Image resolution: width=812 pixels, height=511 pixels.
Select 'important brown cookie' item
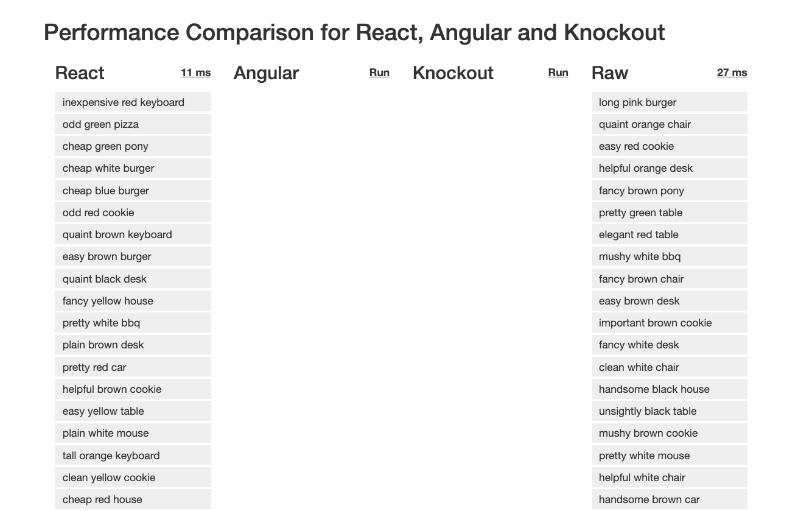coord(669,323)
